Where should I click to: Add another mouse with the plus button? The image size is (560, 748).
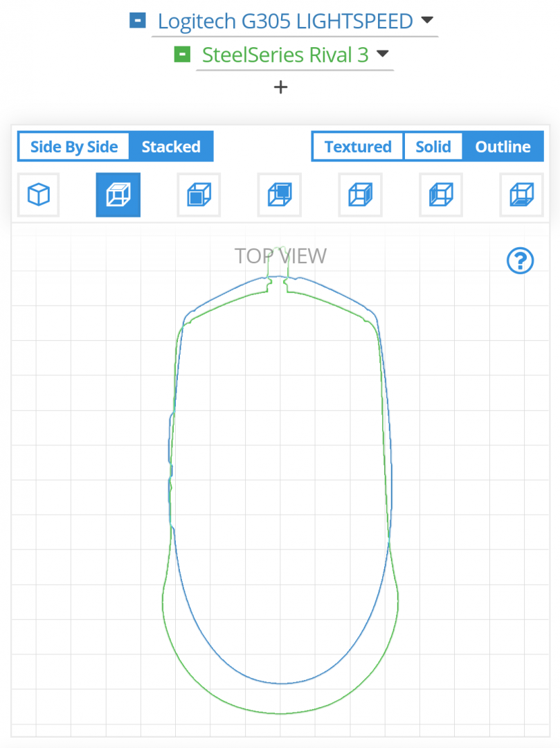click(x=281, y=87)
